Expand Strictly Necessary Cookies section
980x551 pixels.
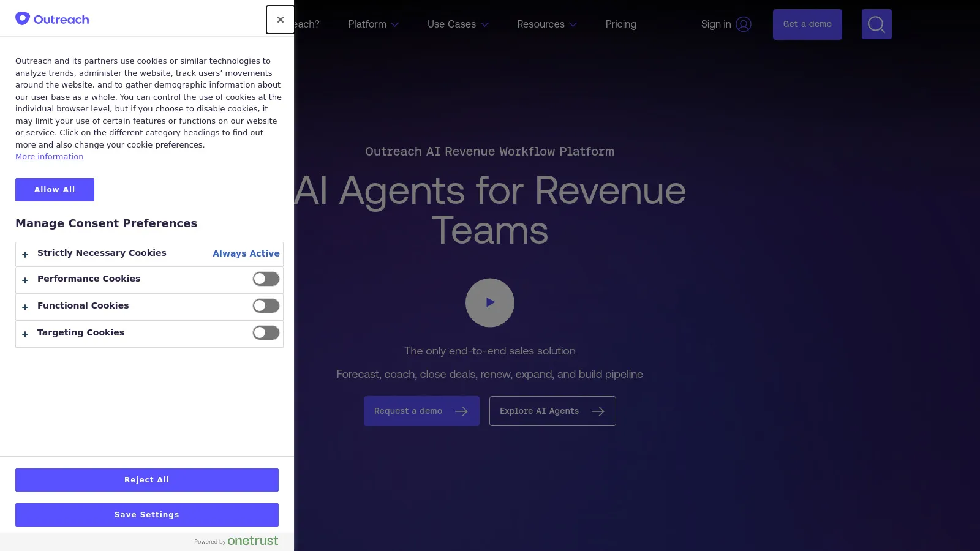25,254
